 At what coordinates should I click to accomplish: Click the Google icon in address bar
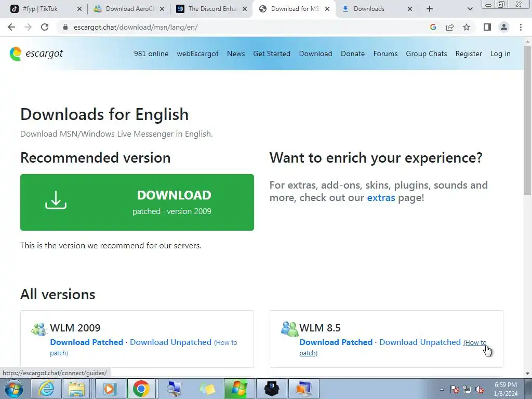(433, 27)
